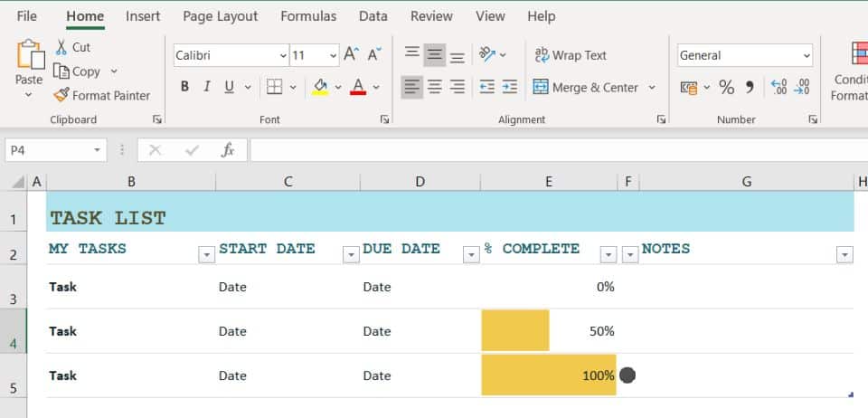
Task: Toggle bold formatting
Action: coord(184,87)
